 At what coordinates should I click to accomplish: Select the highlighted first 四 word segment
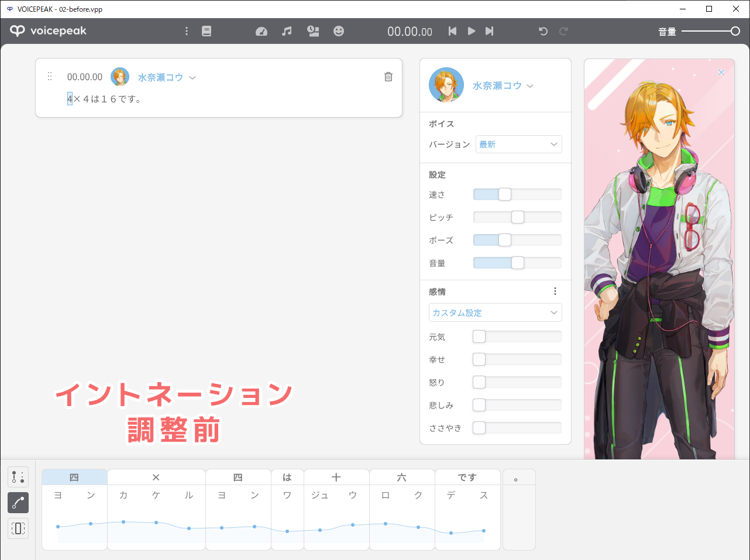click(74, 477)
